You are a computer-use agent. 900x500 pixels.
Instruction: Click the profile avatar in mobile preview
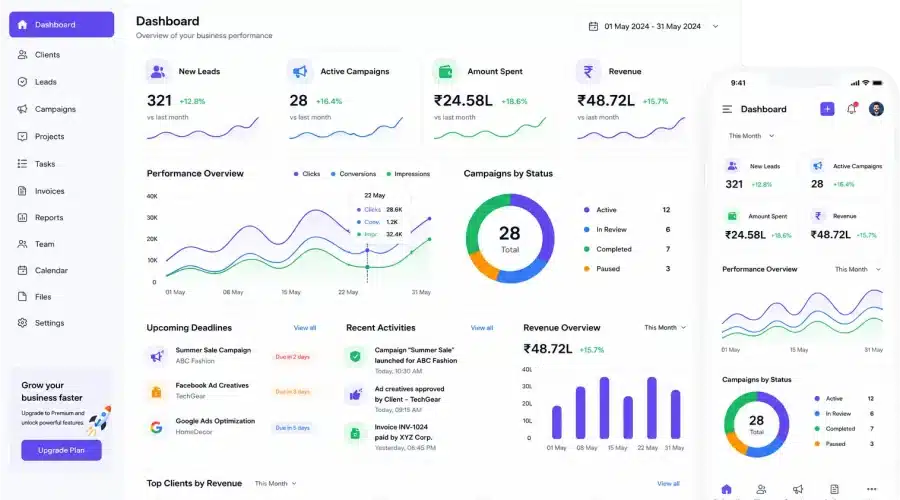point(876,109)
